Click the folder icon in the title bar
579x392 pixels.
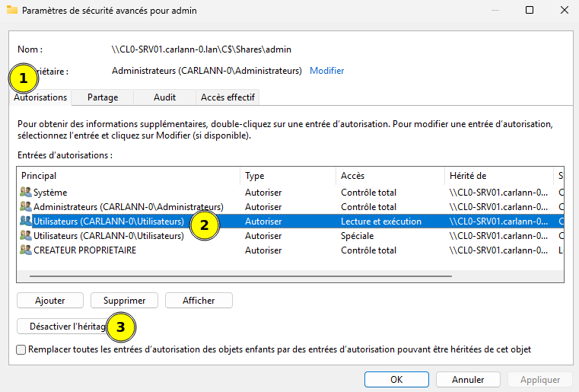[x=12, y=10]
